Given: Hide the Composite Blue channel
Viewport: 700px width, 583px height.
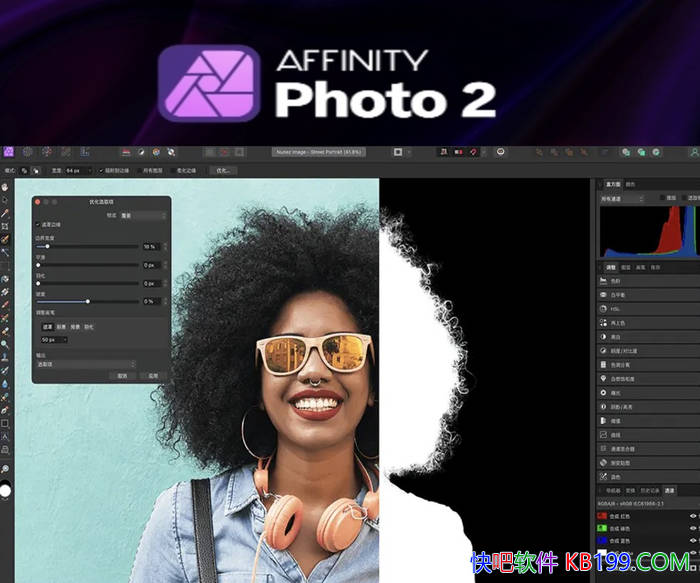Looking at the screenshot, I should 693,541.
